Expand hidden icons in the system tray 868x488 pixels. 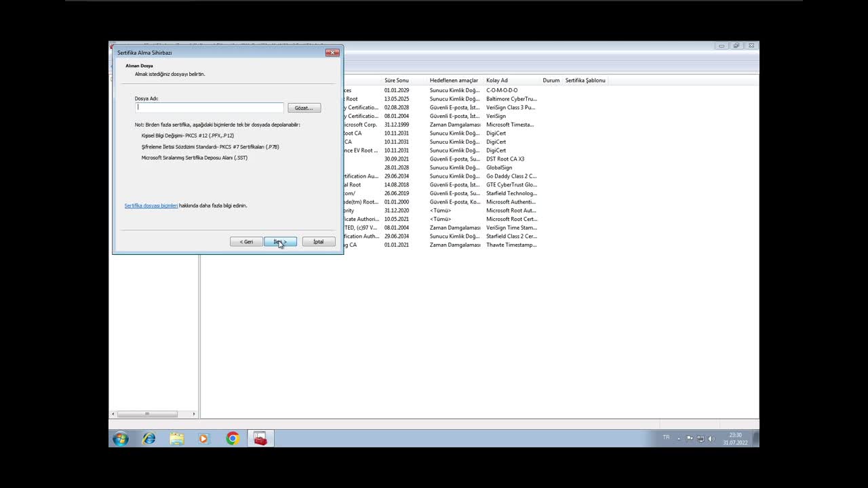[x=678, y=438]
